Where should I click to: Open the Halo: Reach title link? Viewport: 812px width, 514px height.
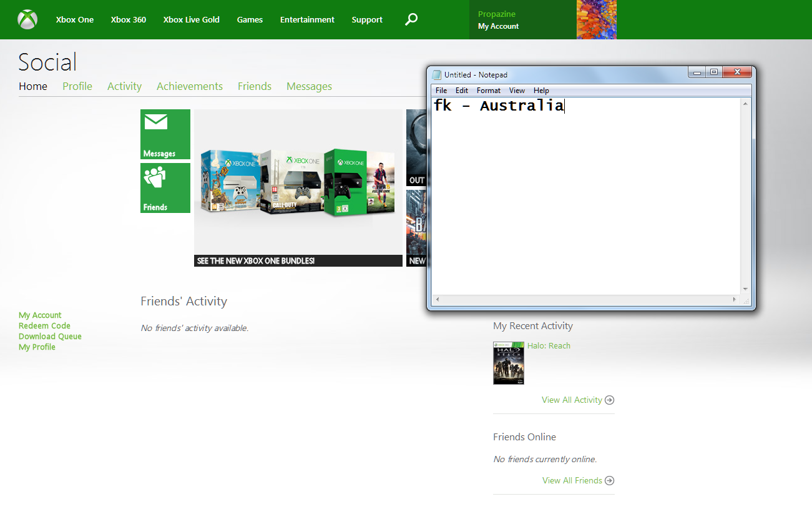click(549, 346)
